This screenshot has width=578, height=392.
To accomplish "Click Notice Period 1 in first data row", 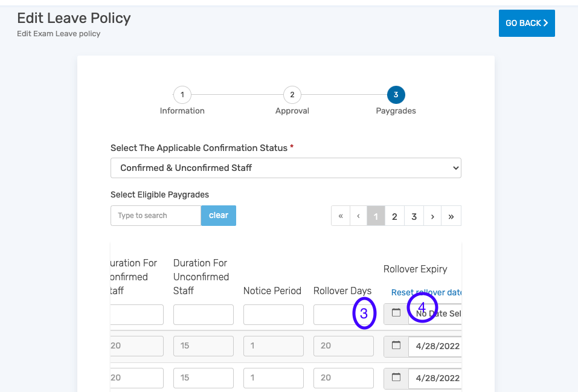I will click(x=274, y=346).
